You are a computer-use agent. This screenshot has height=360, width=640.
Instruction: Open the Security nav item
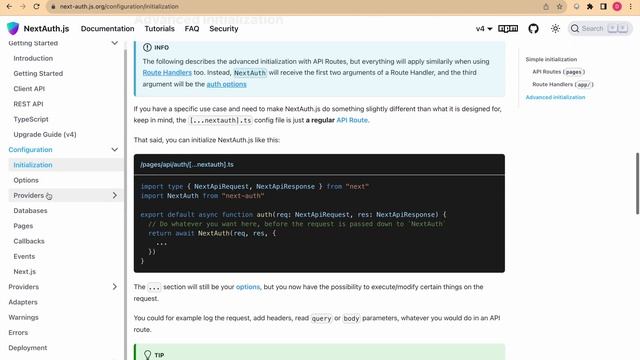pyautogui.click(x=224, y=29)
